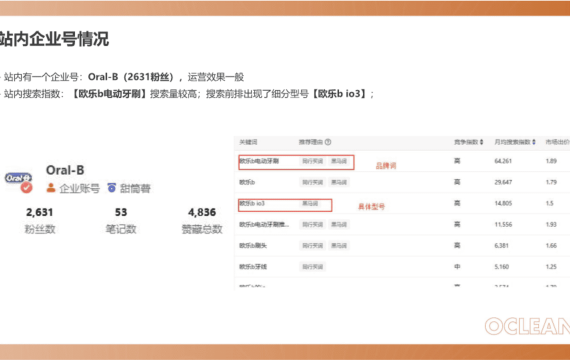Click 同行买词 tag in 欧乐b牙线 row
The height and width of the screenshot is (360, 570).
click(x=312, y=267)
